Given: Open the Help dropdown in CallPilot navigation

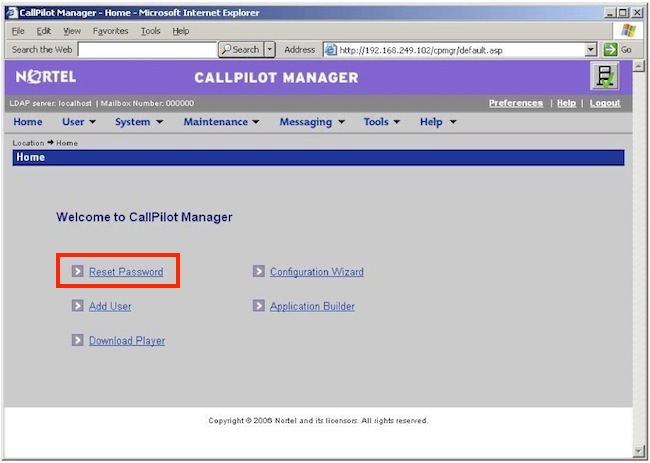Looking at the screenshot, I should [438, 122].
